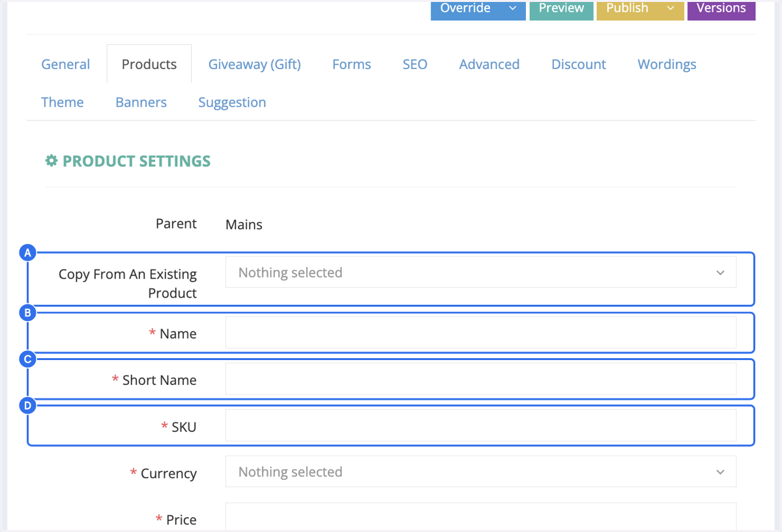Open the Giveaway (Gift) tab

point(255,64)
